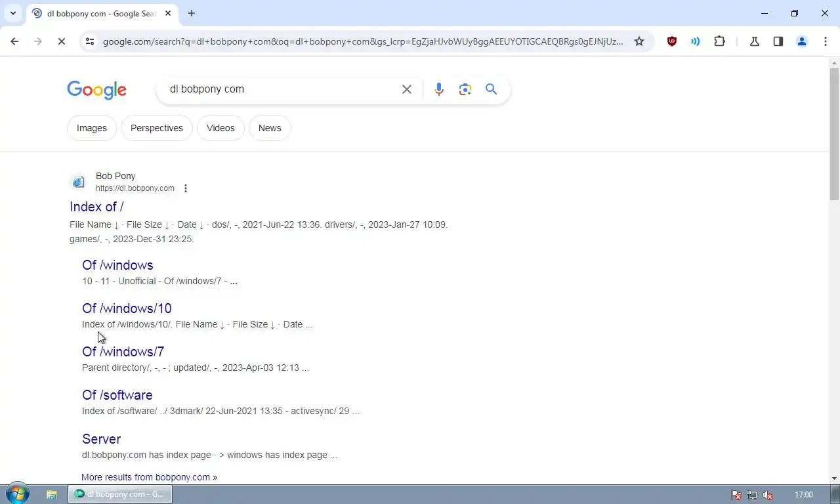This screenshot has height=504, width=840.
Task: Click the browser back arrow
Action: coord(14,41)
